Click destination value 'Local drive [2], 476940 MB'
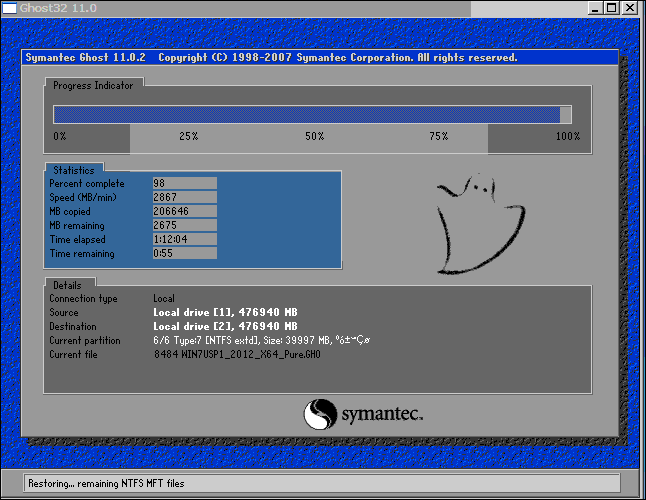The image size is (646, 500). tap(225, 327)
